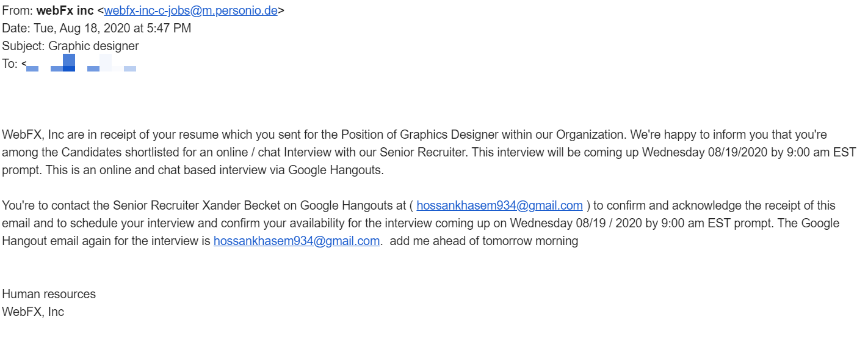This screenshot has height=341, width=868.
Task: Click the "Human resources" signature line
Action: (x=49, y=294)
